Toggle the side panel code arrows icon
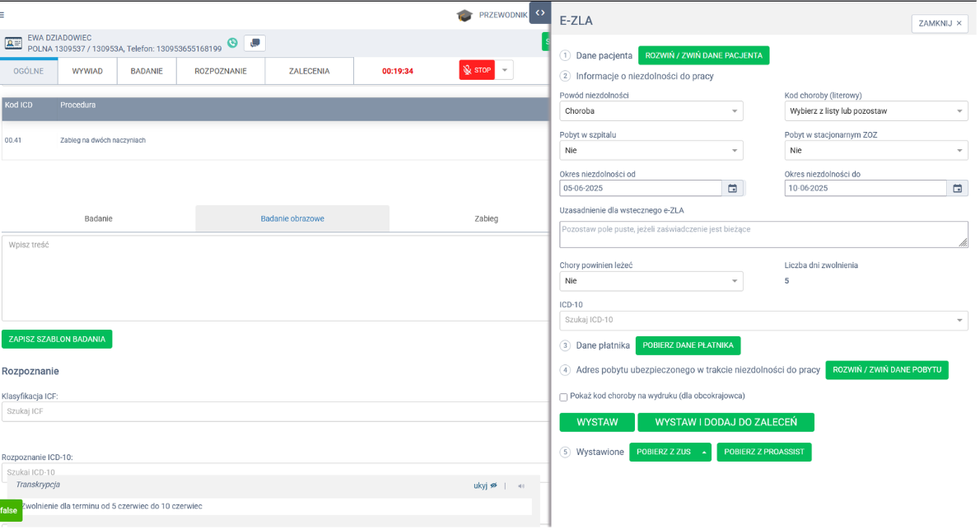980x530 pixels. point(539,12)
